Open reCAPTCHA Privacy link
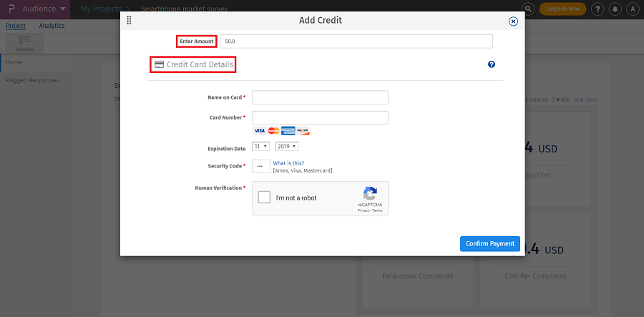 363,210
